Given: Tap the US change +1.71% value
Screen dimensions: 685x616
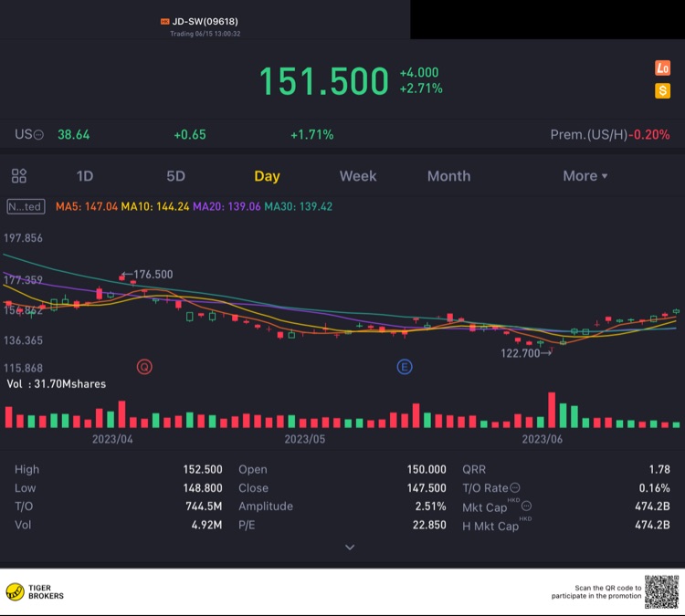Looking at the screenshot, I should [312, 134].
